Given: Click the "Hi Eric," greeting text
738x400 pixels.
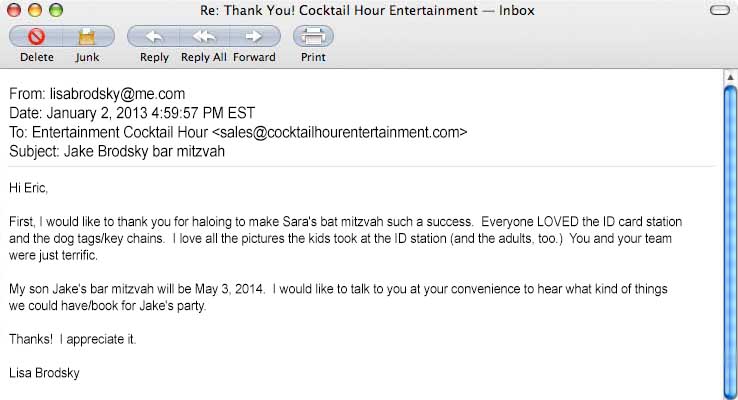Looking at the screenshot, I should 28,187.
